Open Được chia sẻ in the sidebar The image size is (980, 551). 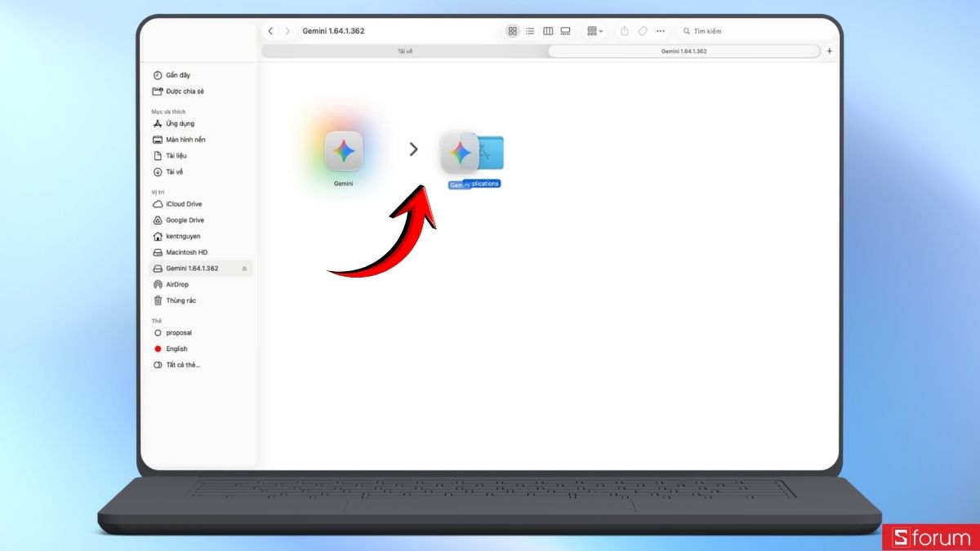click(202, 91)
